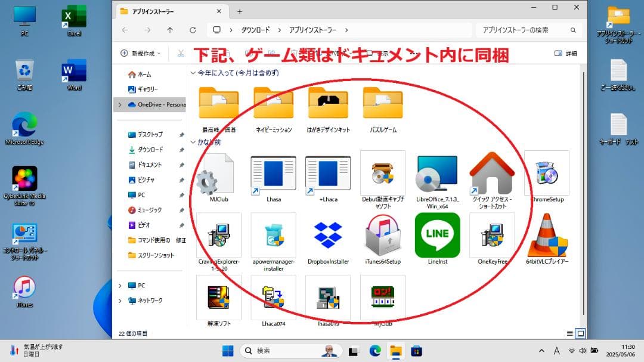Viewport: 644px width, 362px height.
Task: Toggle the 詳細 details pane
Action: click(x=565, y=54)
